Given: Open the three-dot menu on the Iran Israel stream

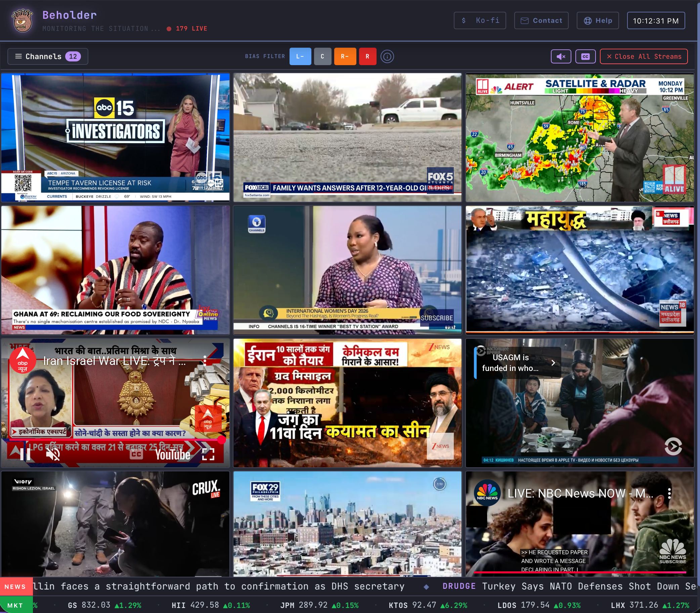Looking at the screenshot, I should (205, 361).
